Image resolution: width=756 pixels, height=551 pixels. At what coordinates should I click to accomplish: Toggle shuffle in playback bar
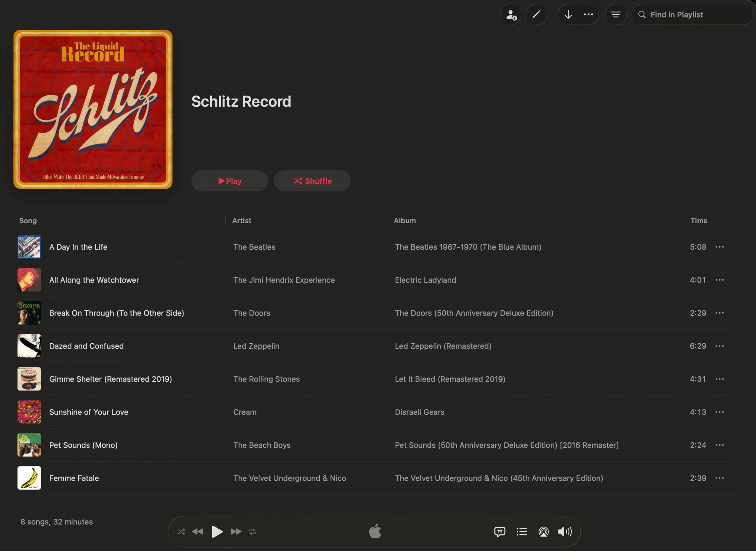click(181, 532)
